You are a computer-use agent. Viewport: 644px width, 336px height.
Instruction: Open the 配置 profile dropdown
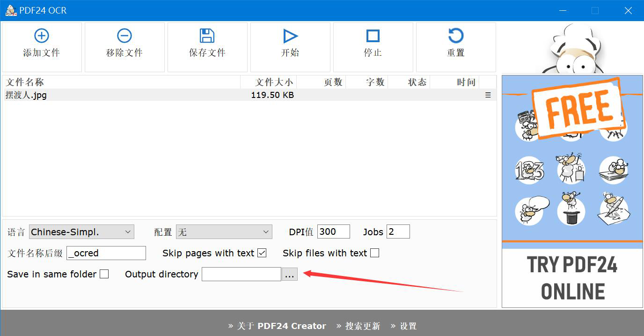coord(224,232)
